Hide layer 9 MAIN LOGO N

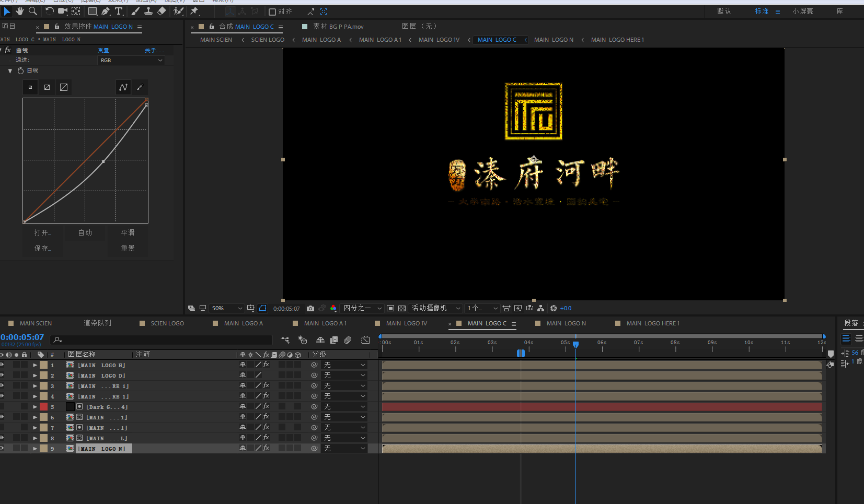point(2,448)
